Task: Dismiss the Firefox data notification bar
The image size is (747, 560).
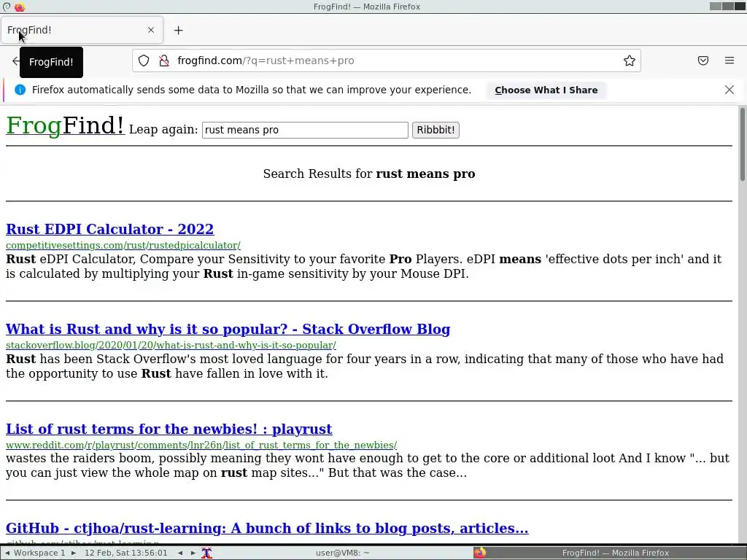Action: pos(729,90)
